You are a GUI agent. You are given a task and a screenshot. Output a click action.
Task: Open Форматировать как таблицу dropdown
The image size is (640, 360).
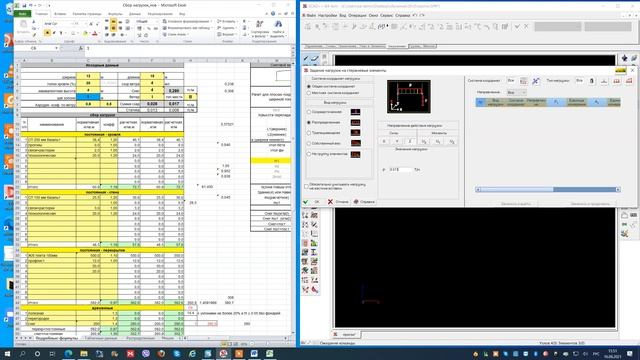(x=187, y=28)
